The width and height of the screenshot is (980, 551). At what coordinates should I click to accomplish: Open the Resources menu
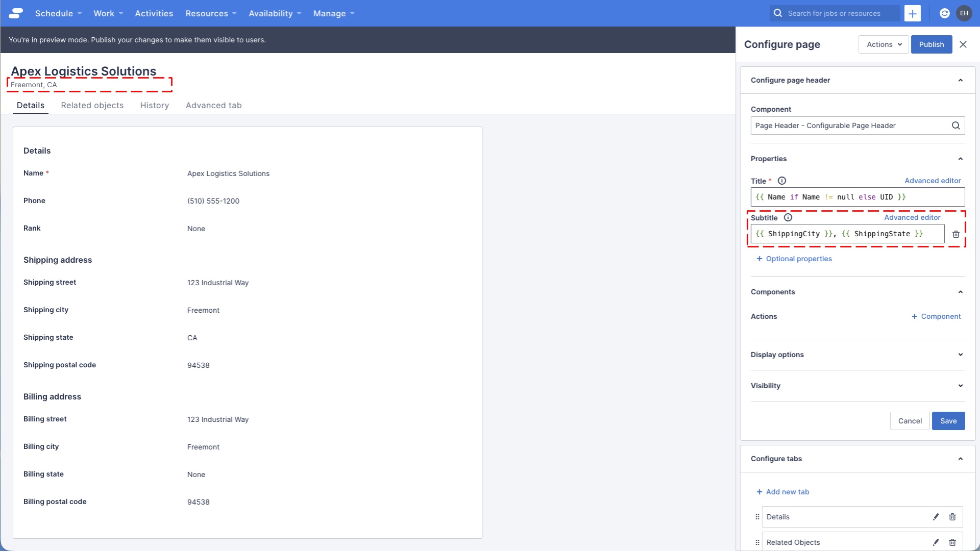[x=207, y=13]
